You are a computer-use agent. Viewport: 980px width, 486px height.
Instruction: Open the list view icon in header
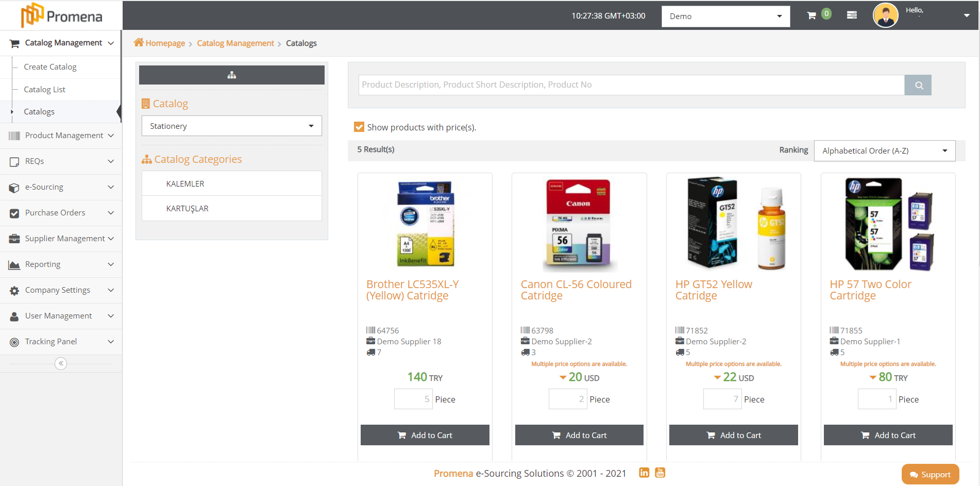852,15
